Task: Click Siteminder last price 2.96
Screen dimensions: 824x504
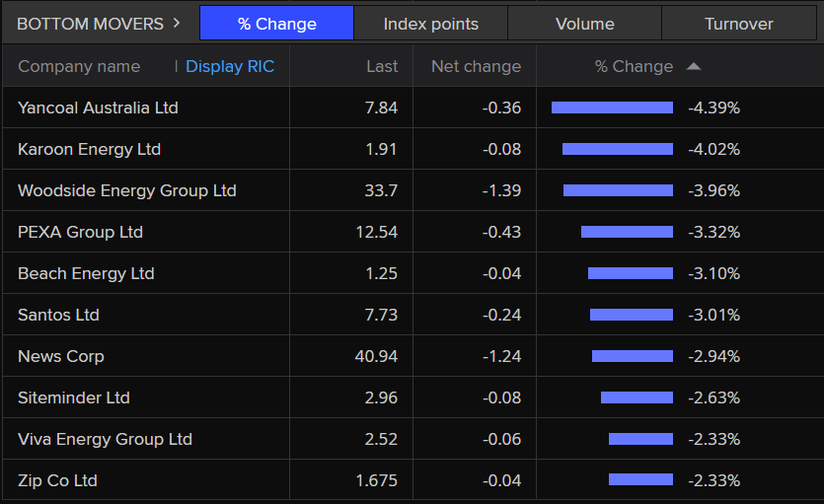Action: 382,397
